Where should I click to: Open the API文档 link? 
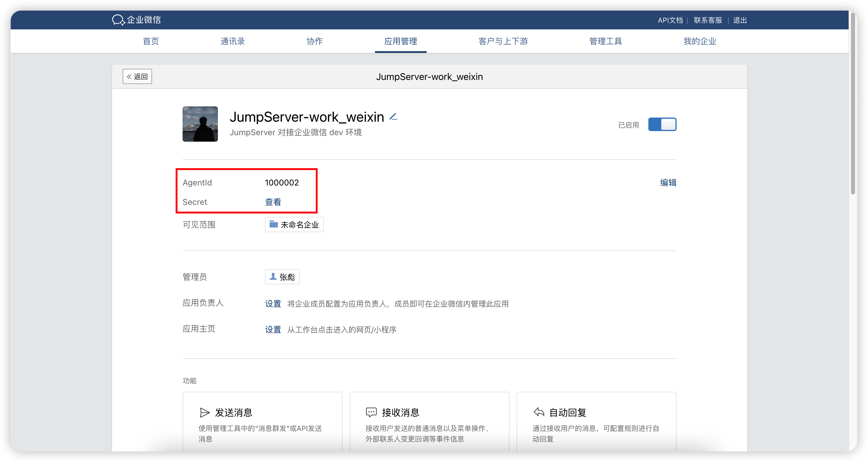tap(670, 20)
